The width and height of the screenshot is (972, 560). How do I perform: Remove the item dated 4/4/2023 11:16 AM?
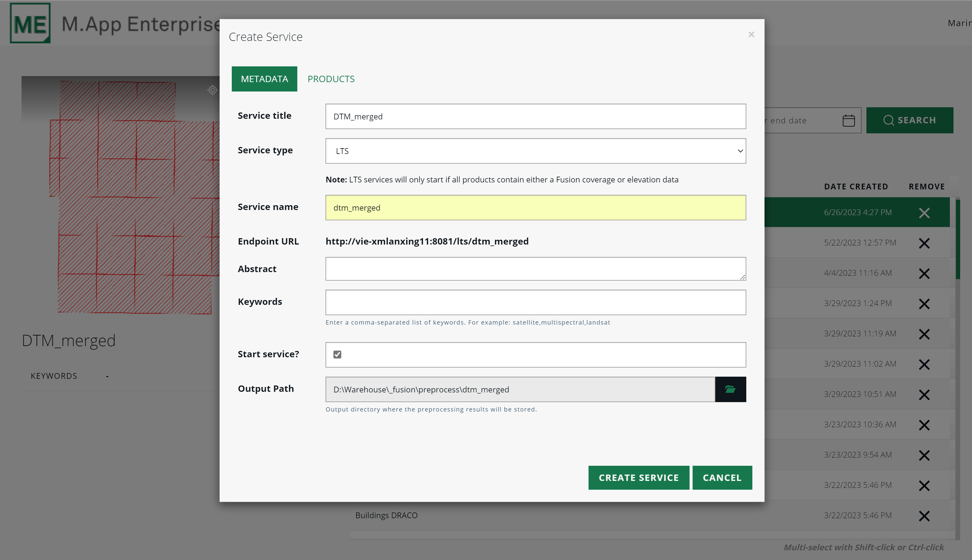[924, 273]
